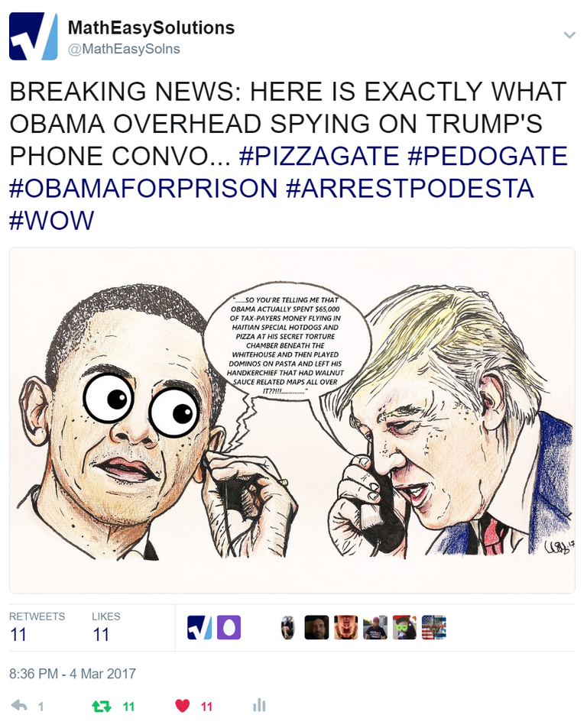
Task: Open the 8:36 PM tweet timestamp
Action: point(73,674)
